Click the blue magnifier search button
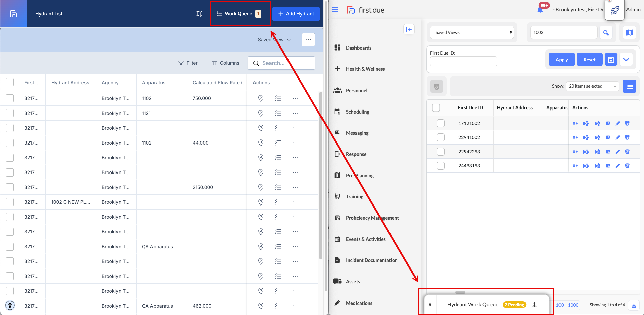This screenshot has height=315, width=644. pos(606,33)
